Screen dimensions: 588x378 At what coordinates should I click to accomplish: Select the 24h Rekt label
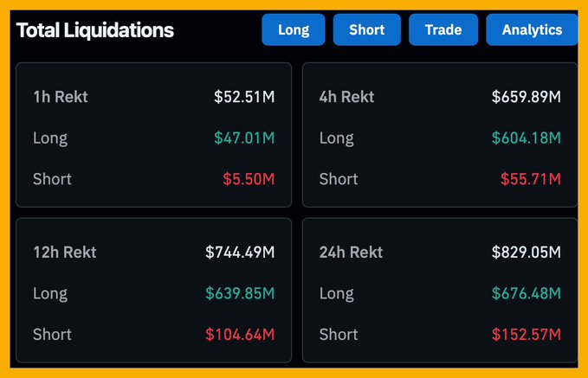(x=352, y=253)
